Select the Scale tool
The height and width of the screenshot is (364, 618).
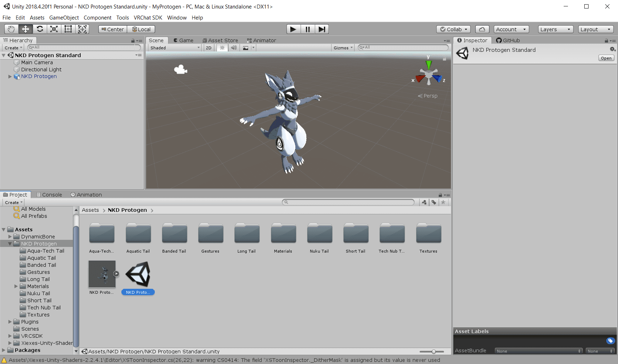[x=54, y=29]
